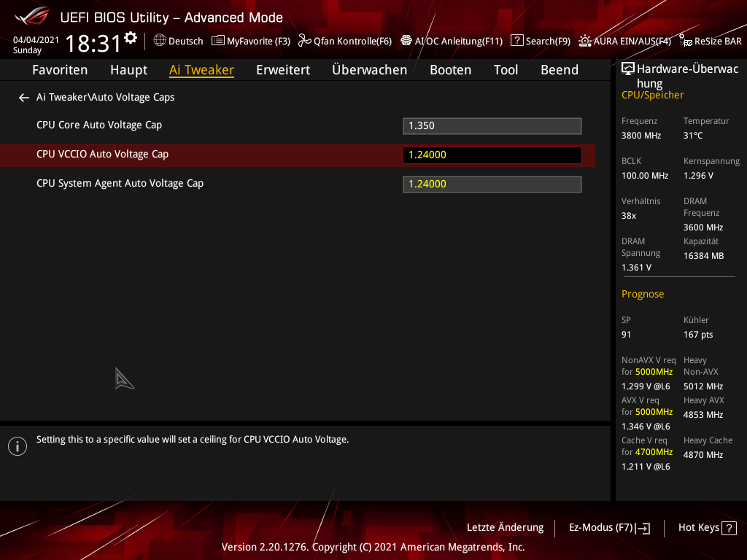Click the 1.296 V Kernspannung value
747x560 pixels.
(x=698, y=176)
